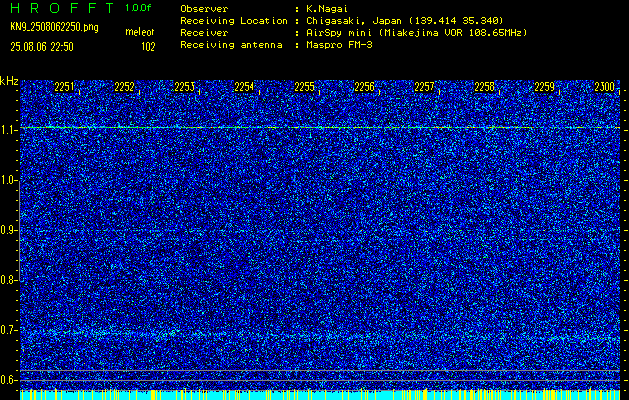Click the 'Receiving antenna' label
Image resolution: width=629 pixels, height=400 pixels.
[231, 45]
